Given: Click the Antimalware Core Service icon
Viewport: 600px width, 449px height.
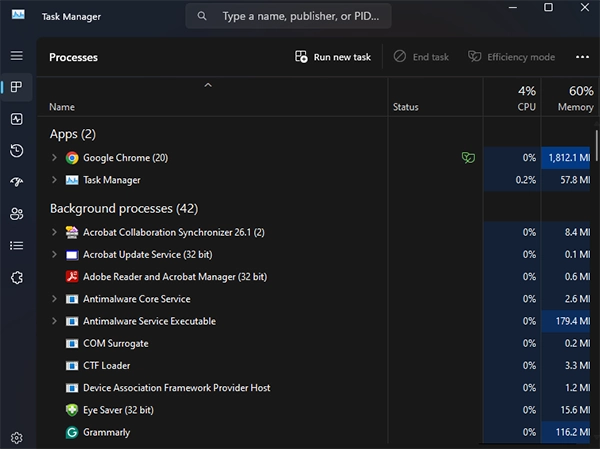Looking at the screenshot, I should pos(72,299).
